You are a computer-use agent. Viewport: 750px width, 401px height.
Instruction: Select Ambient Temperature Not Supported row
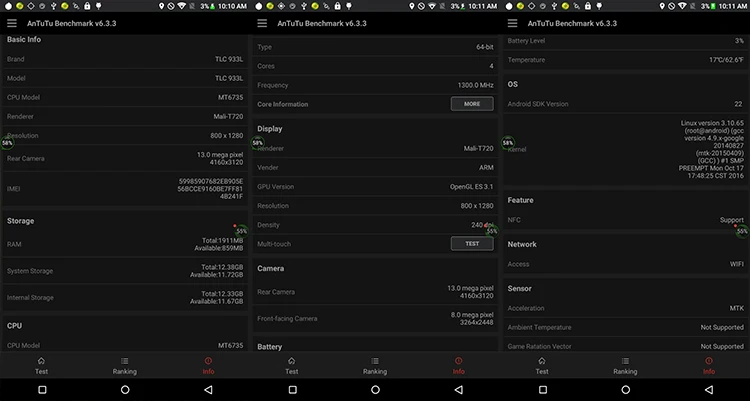[x=626, y=327]
